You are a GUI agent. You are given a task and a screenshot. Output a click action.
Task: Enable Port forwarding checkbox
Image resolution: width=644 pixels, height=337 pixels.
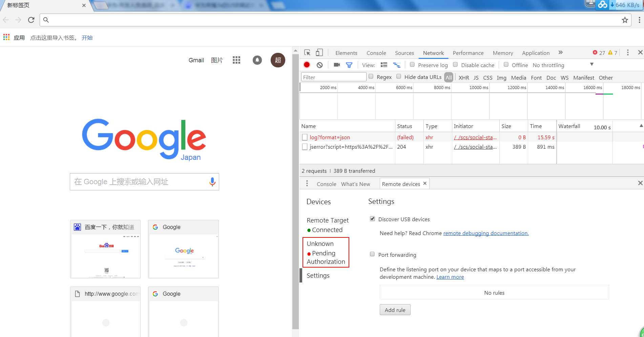[372, 254]
